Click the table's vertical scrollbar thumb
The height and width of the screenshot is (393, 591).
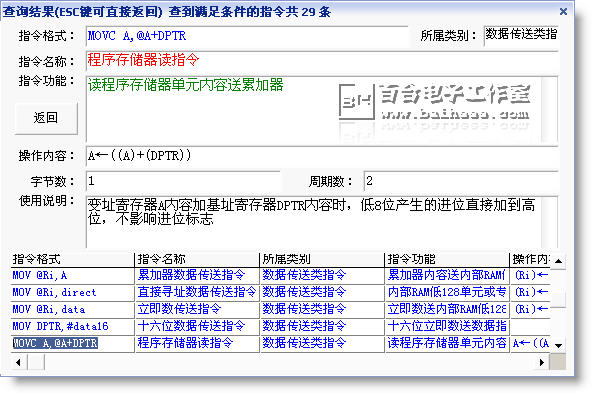[558, 300]
